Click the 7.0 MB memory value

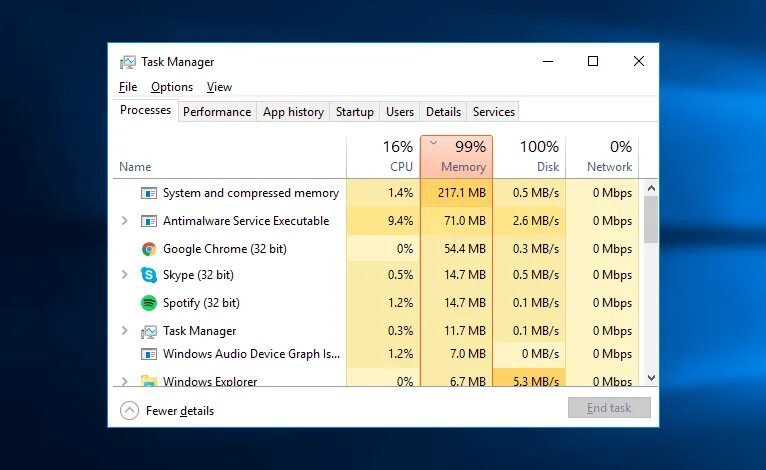pos(468,354)
